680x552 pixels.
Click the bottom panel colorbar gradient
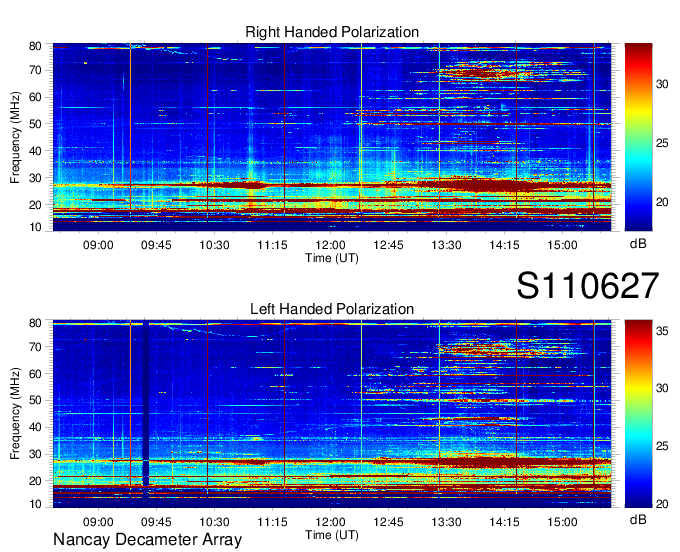pyautogui.click(x=638, y=414)
